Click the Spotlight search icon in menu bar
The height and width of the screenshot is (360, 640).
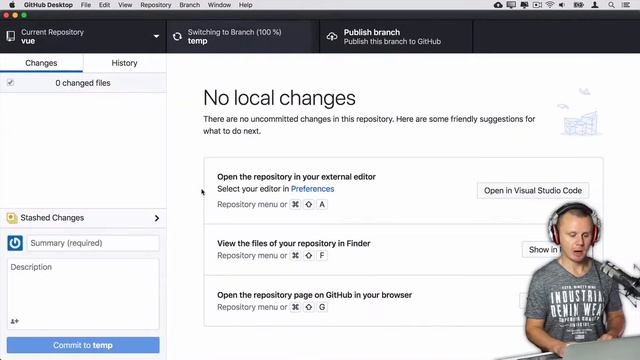[611, 5]
